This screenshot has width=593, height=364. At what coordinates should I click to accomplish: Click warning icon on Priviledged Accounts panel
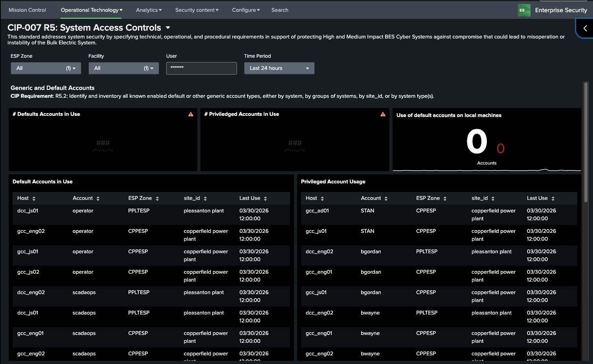tap(383, 114)
